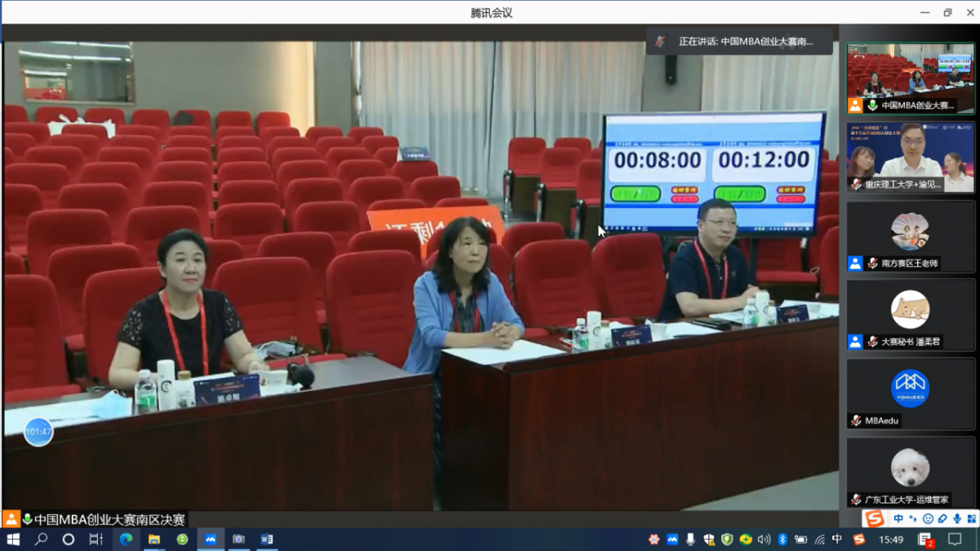Open Sogou emoji panel smiley icon
Viewport: 980px width, 551px height.
coord(928,519)
